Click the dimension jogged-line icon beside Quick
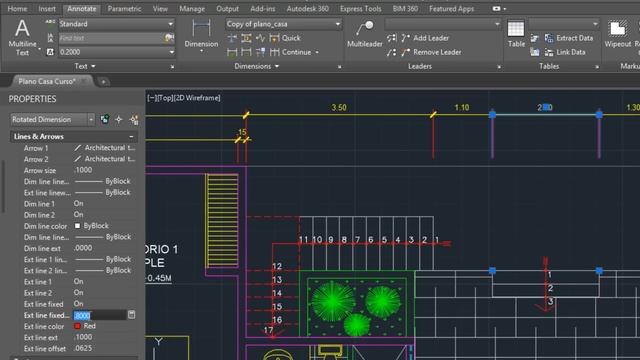Image resolution: width=640 pixels, height=360 pixels. click(x=260, y=38)
